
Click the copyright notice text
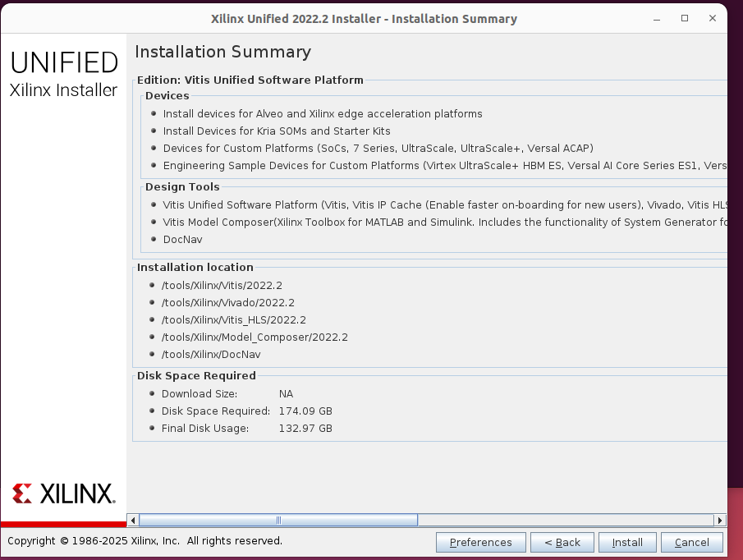coord(144,541)
